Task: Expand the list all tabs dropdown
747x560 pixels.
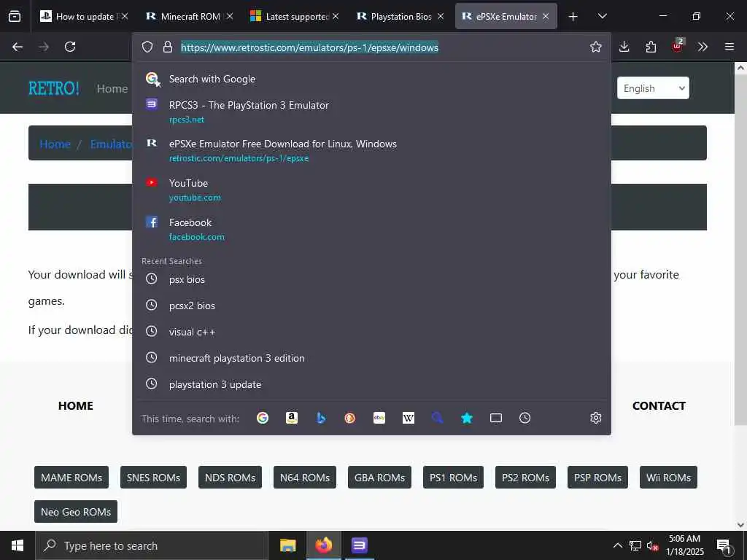Action: click(x=602, y=17)
